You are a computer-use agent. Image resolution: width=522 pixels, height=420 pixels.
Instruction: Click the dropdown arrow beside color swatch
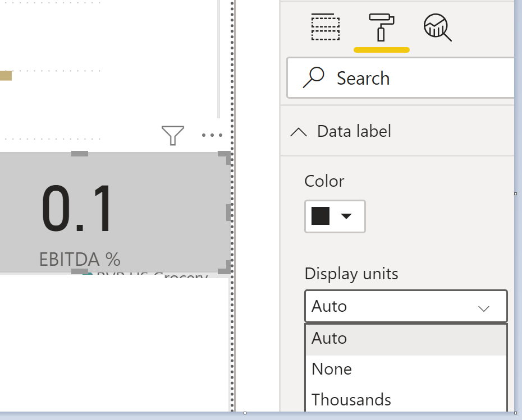pyautogui.click(x=346, y=216)
